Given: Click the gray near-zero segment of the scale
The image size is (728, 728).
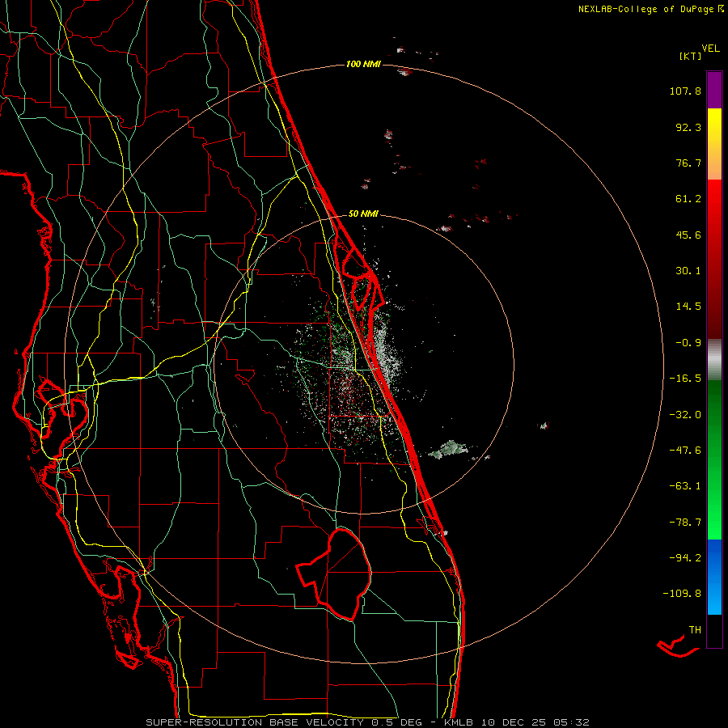Looking at the screenshot, I should click(x=714, y=360).
